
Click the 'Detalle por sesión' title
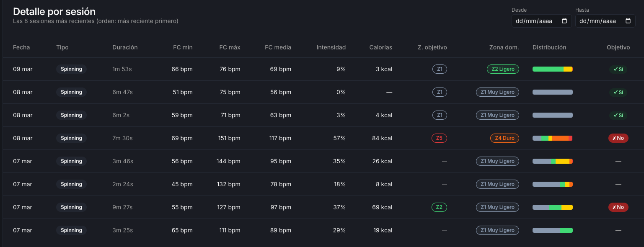click(x=54, y=11)
